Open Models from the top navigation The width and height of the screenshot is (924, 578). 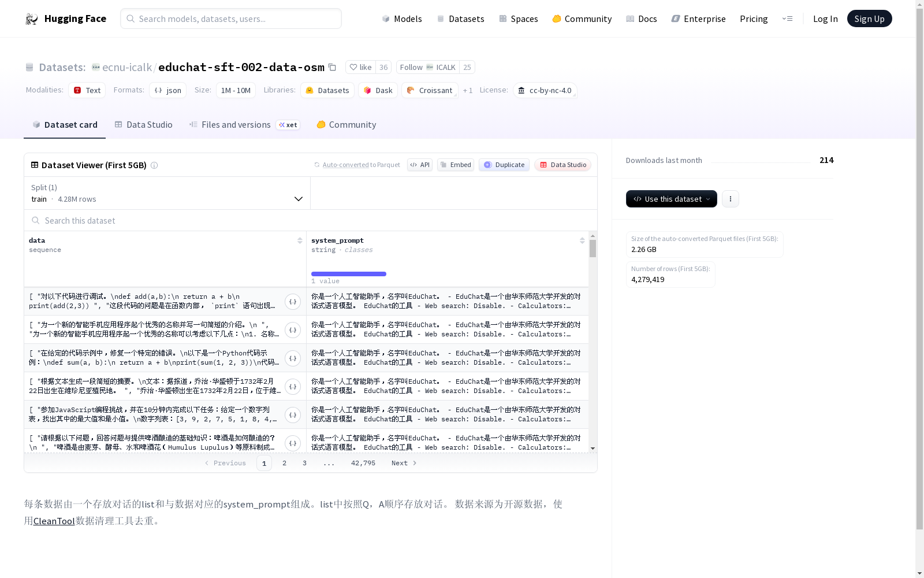click(x=401, y=18)
